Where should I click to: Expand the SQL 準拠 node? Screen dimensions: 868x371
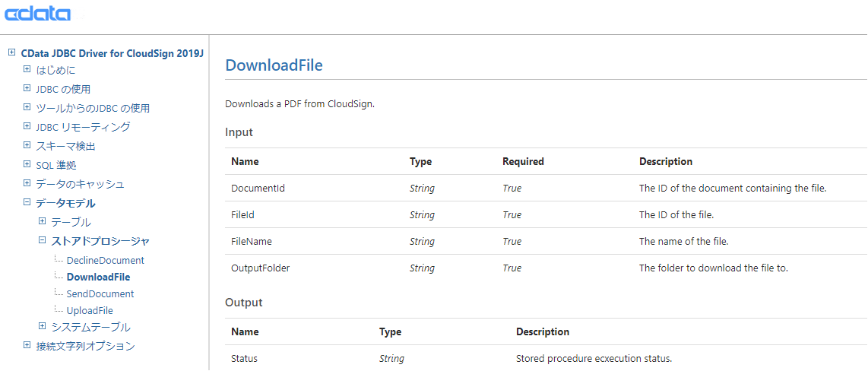click(27, 165)
